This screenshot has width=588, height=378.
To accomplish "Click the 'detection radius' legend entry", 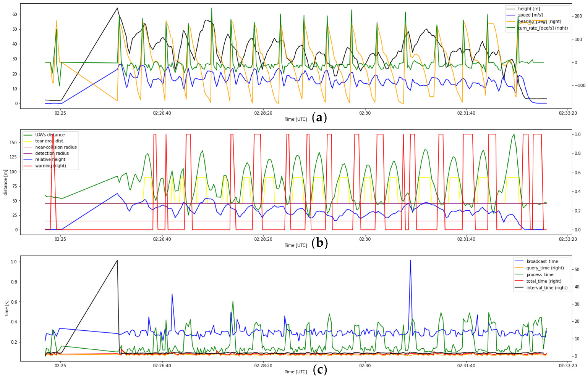I will (52, 153).
